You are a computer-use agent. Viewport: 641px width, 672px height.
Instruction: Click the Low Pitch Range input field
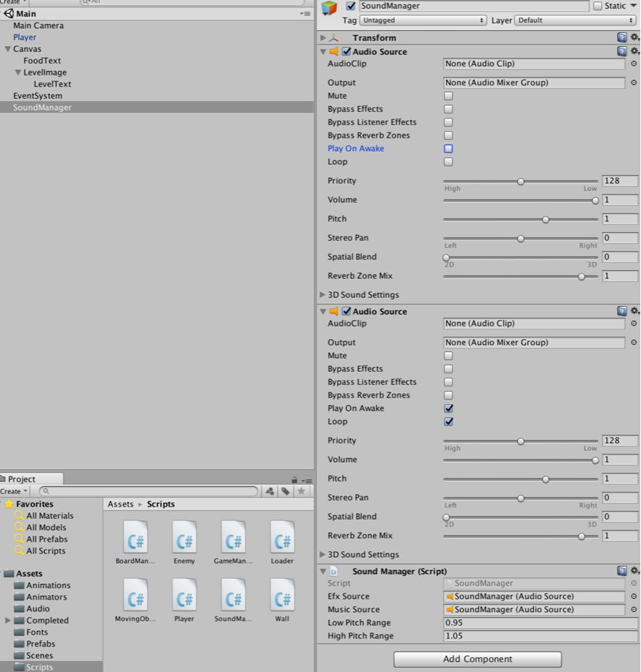(x=541, y=623)
